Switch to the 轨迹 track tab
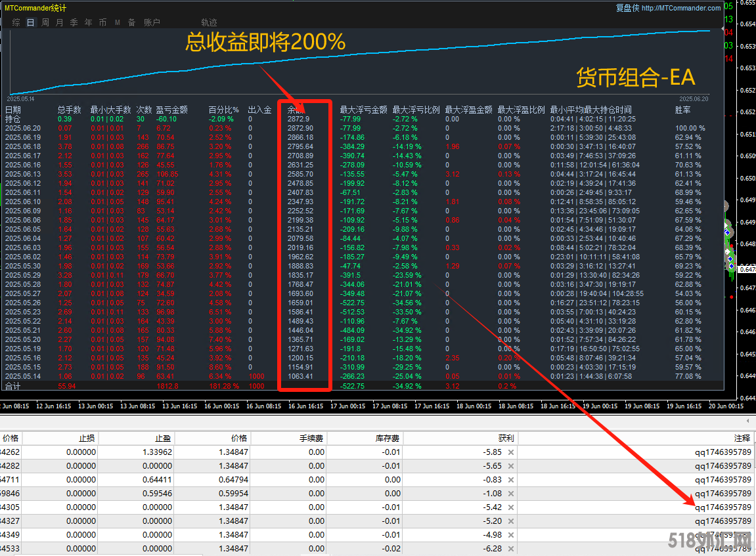This screenshot has width=756, height=556. [x=210, y=22]
